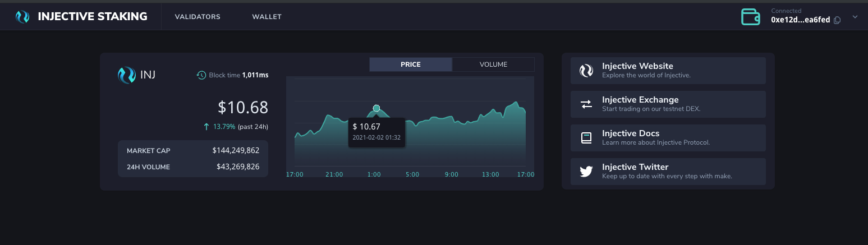
Task: Click the wallet address 0xe12d...ea6fed
Action: 800,20
